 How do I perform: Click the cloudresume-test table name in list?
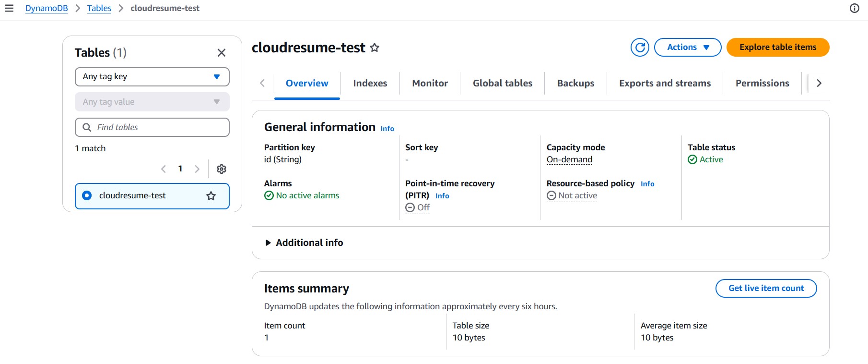132,195
